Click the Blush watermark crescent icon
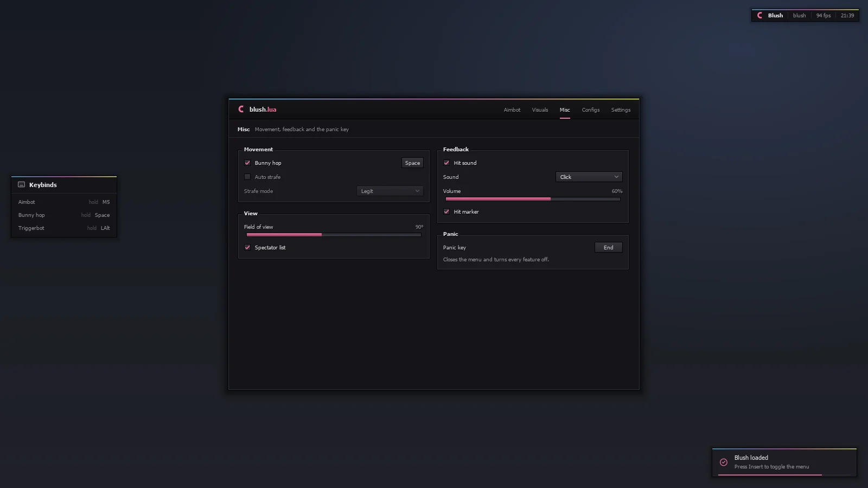 point(760,15)
